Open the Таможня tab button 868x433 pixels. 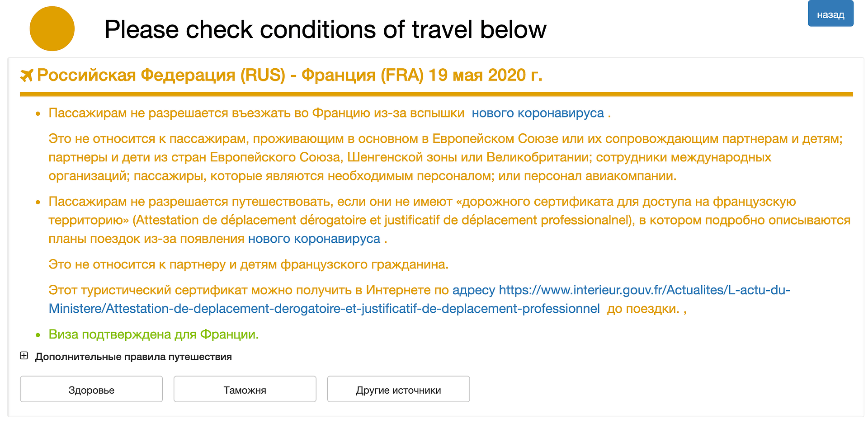[245, 389]
